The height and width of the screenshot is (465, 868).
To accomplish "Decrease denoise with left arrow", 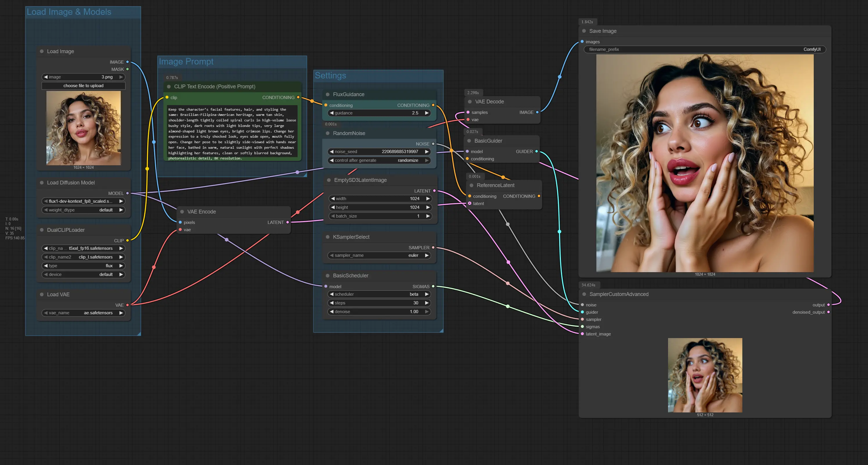I will (x=332, y=312).
